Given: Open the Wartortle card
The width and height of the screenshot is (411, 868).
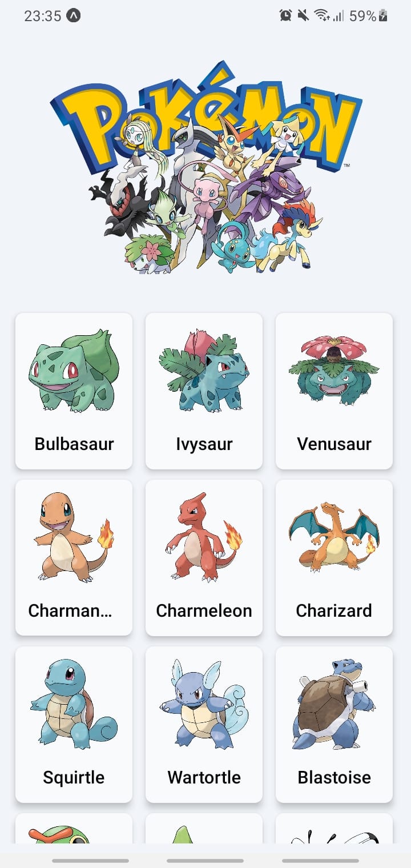Looking at the screenshot, I should (x=204, y=725).
